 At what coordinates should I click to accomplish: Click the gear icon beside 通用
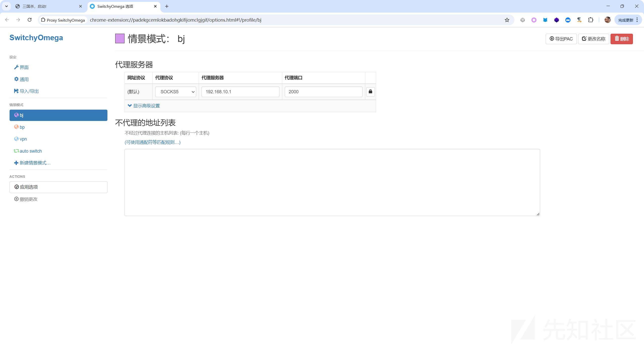[16, 79]
